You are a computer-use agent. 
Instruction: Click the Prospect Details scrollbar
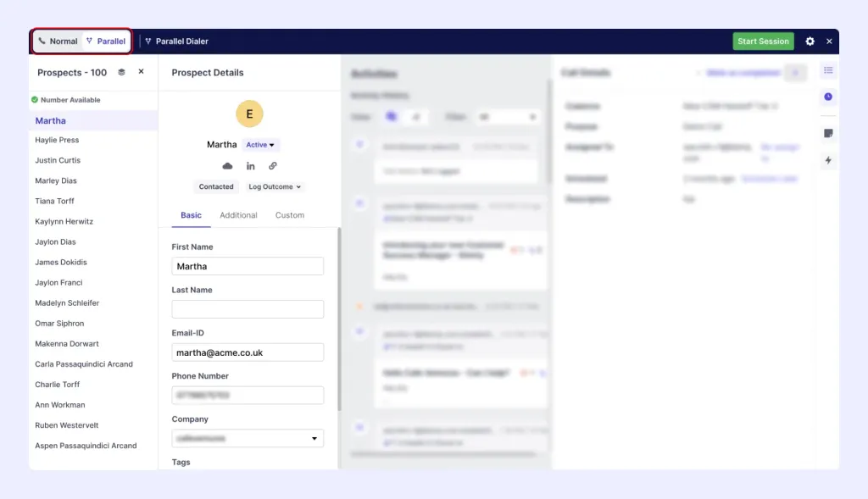tap(339, 319)
